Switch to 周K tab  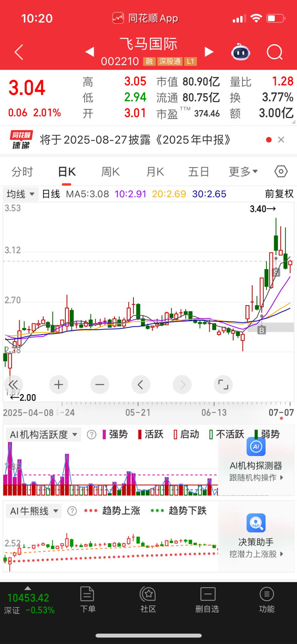point(110,172)
